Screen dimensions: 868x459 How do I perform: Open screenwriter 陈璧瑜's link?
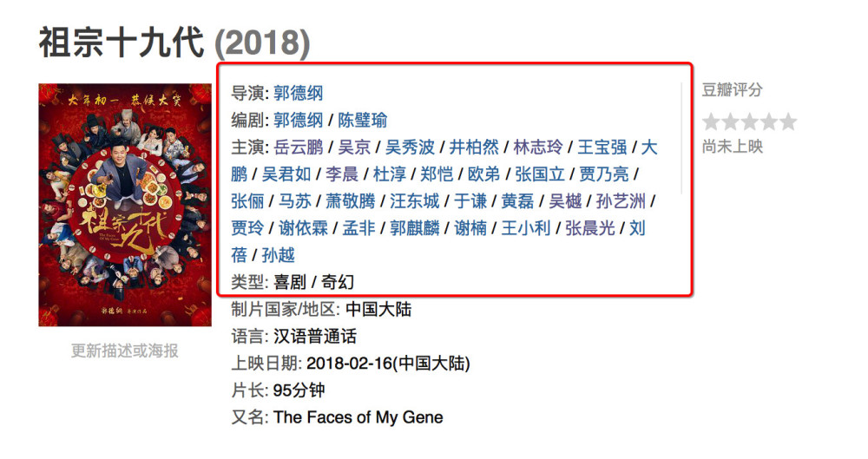click(x=362, y=120)
